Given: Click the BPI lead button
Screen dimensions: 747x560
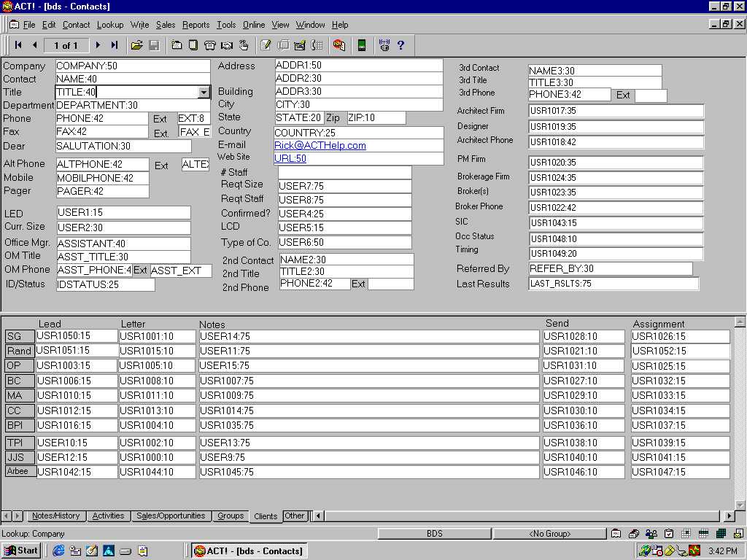Looking at the screenshot, I should coord(20,425).
